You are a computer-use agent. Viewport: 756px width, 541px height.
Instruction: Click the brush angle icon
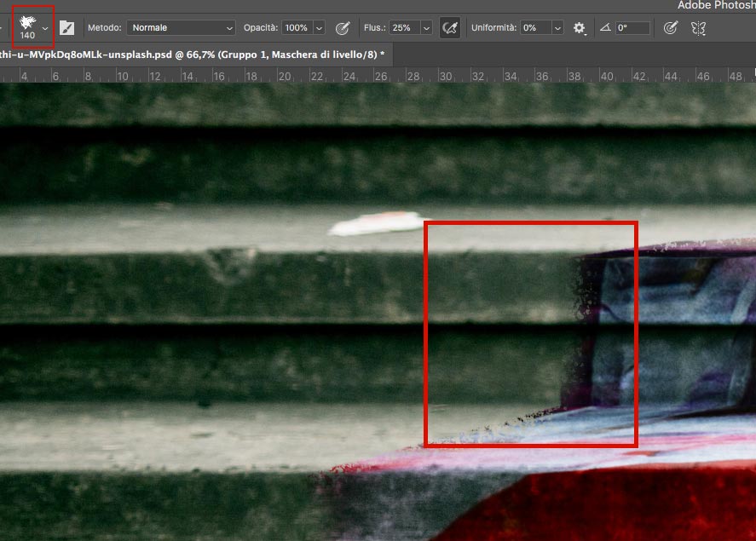coord(605,27)
